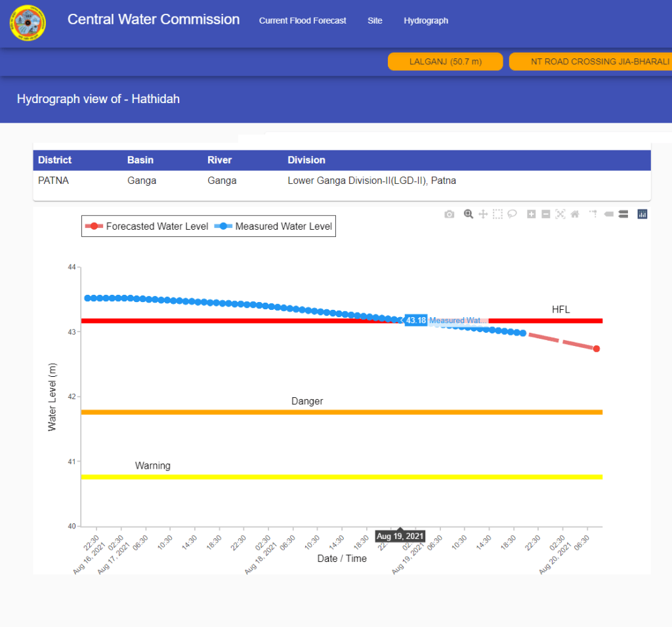Viewport: 672px width, 627px height.
Task: Open the Current Flood Forecast menu
Action: tap(303, 21)
